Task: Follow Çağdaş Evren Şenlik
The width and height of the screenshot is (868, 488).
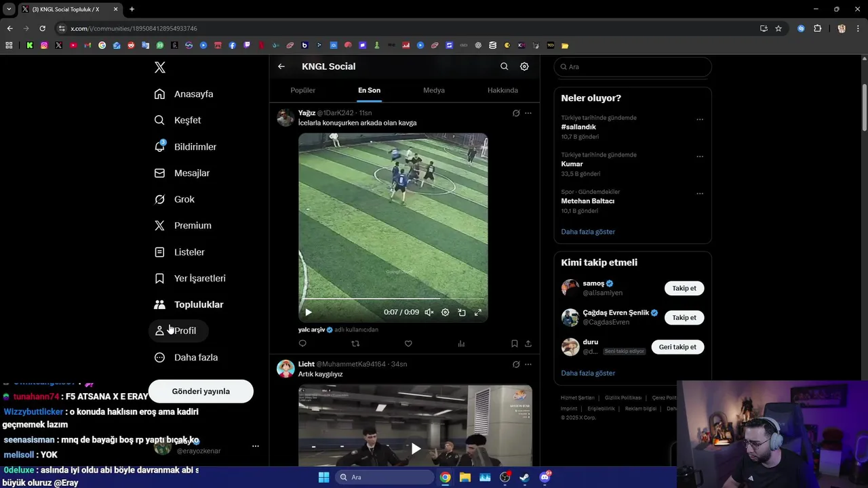Action: click(x=684, y=317)
